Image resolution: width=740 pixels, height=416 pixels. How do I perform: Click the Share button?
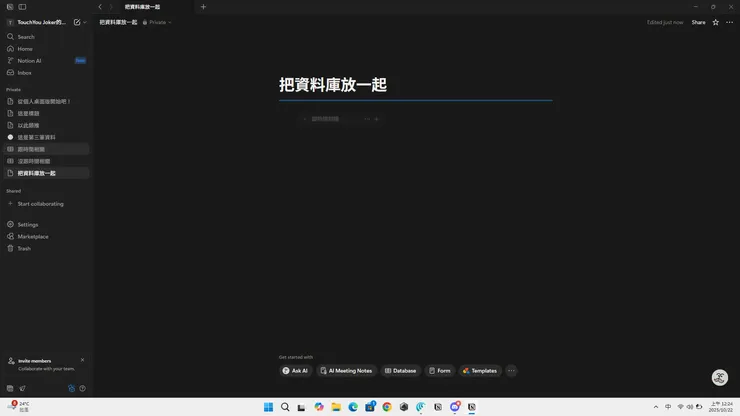tap(698, 22)
